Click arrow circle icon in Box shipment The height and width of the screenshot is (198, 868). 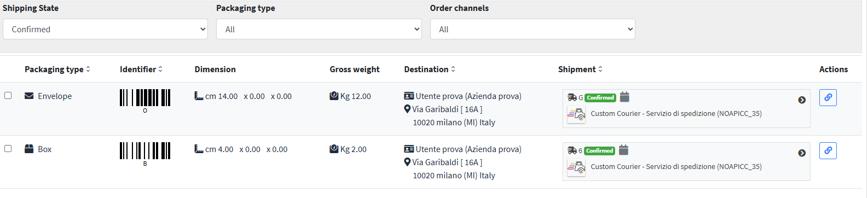point(802,153)
